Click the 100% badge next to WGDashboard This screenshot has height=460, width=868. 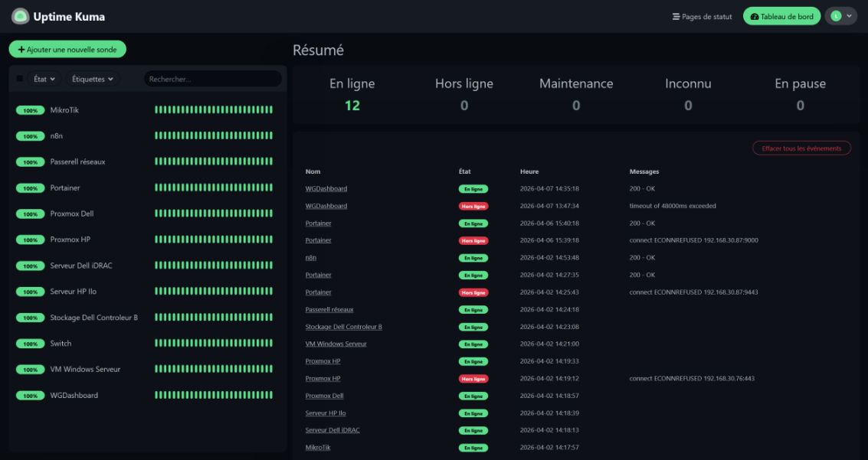(31, 395)
